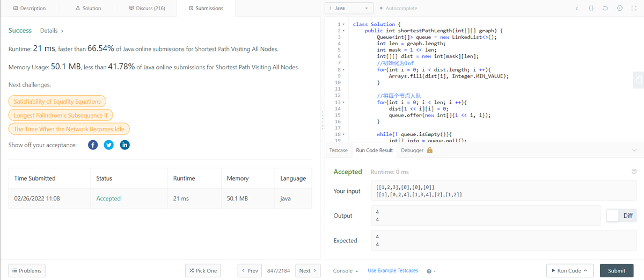This screenshot has width=644, height=280.
Task: Reset code to default with the undo arrow icon
Action: point(605,8)
